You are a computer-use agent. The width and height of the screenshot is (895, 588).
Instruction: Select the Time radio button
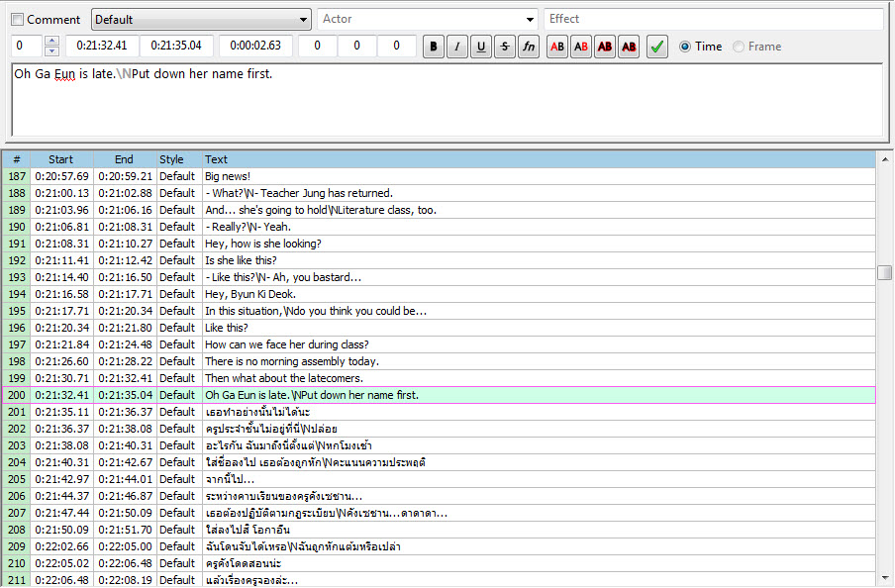click(x=685, y=47)
